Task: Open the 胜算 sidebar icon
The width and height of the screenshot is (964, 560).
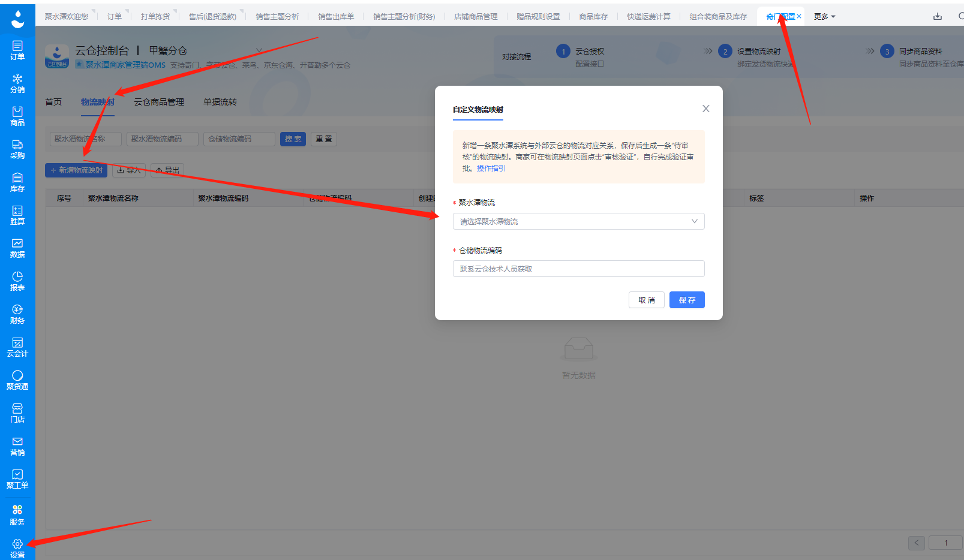Action: click(x=17, y=215)
